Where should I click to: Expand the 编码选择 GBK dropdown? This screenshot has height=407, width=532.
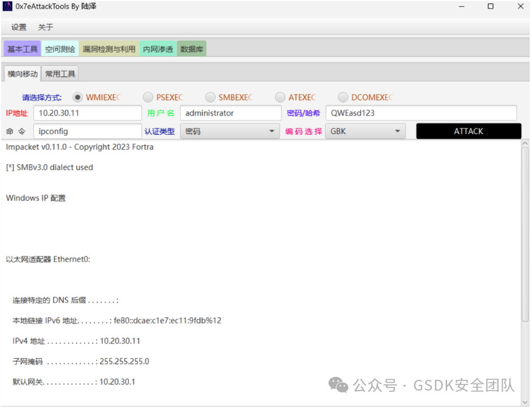point(366,131)
